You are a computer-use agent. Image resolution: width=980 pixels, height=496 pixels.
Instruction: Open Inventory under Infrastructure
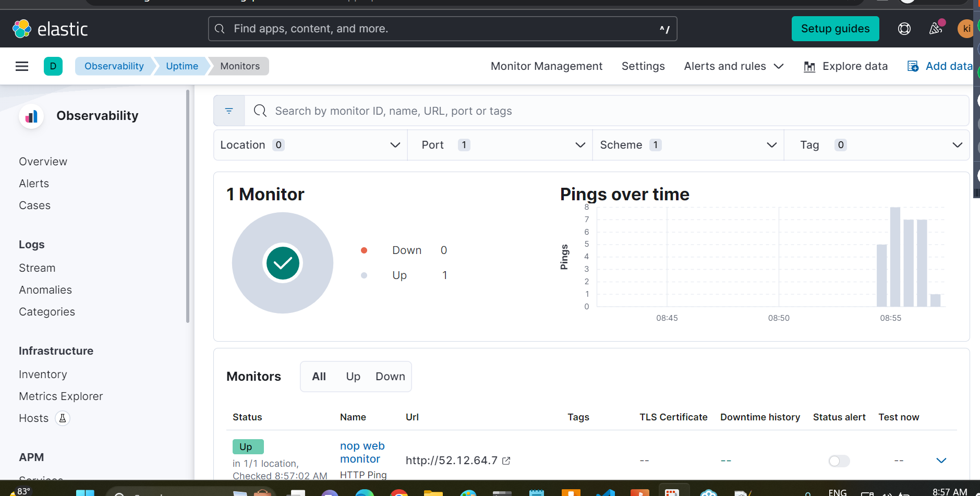43,374
